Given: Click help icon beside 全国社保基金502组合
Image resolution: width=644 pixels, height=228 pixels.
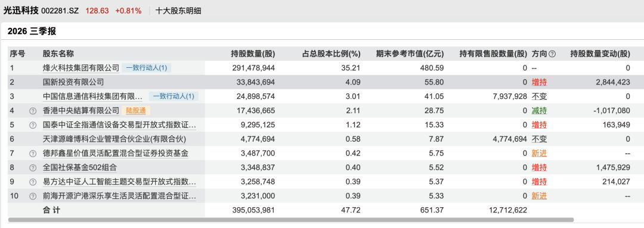Looking at the screenshot, I should (33, 168).
